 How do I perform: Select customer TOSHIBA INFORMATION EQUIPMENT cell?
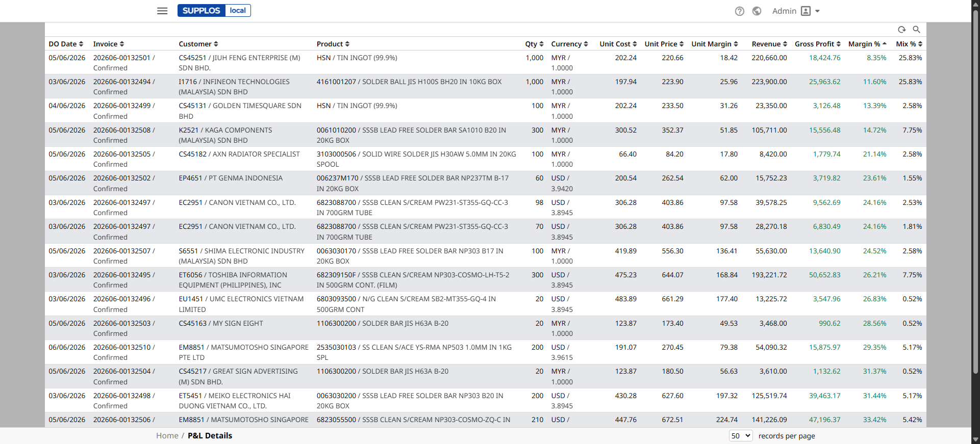pyautogui.click(x=244, y=280)
